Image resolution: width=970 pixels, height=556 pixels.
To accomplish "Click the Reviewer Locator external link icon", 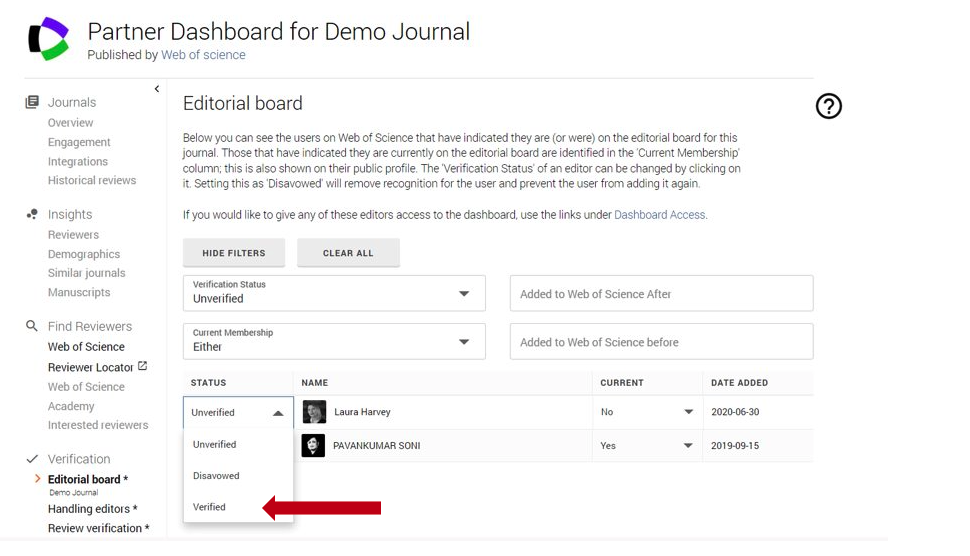I will coord(142,366).
